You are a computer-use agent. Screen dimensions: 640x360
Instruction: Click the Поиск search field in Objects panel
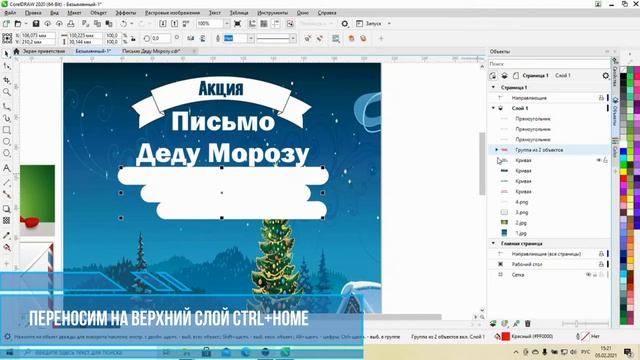point(549,64)
